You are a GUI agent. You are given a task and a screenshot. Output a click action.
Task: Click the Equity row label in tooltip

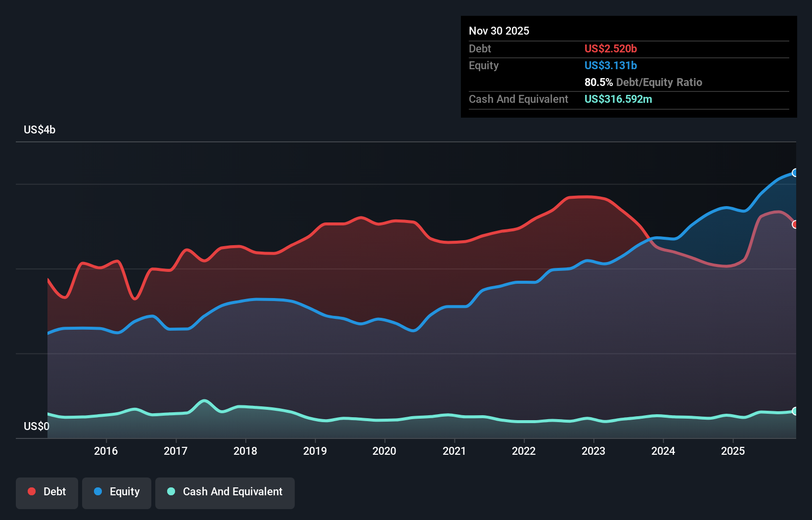(x=484, y=65)
